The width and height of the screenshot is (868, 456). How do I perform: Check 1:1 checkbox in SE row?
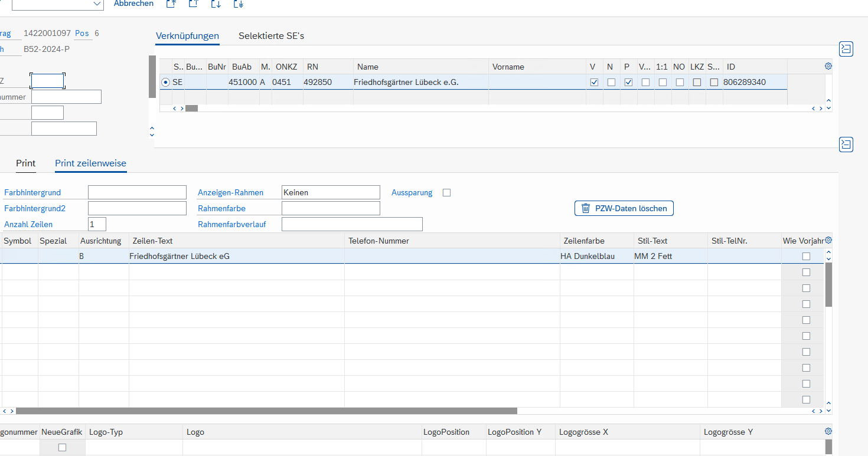point(663,83)
